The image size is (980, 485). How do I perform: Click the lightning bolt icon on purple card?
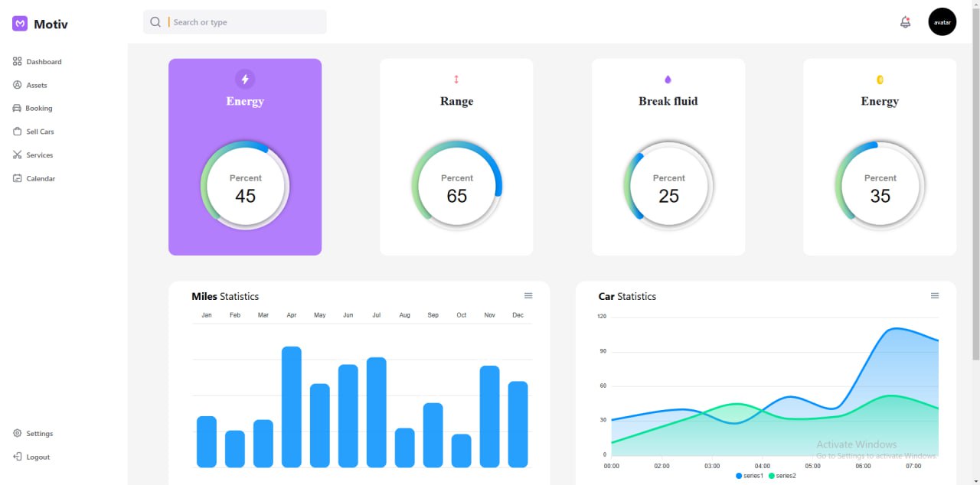coord(245,79)
